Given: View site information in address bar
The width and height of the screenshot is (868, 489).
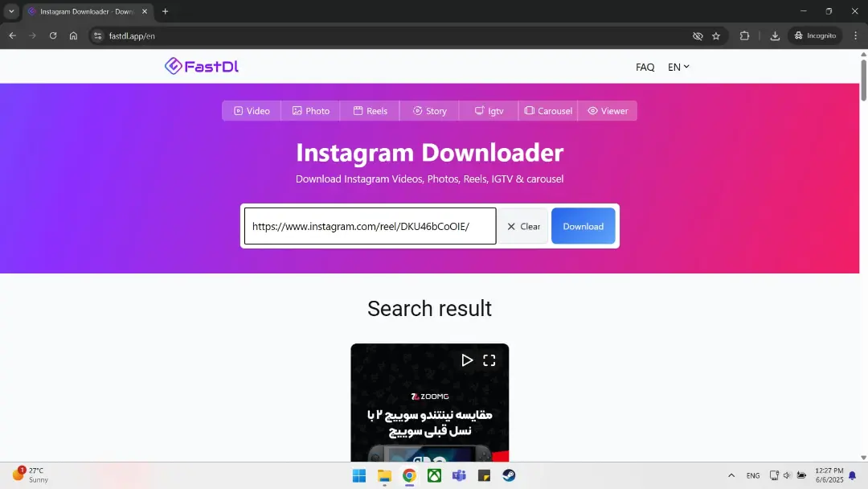Looking at the screenshot, I should point(97,36).
